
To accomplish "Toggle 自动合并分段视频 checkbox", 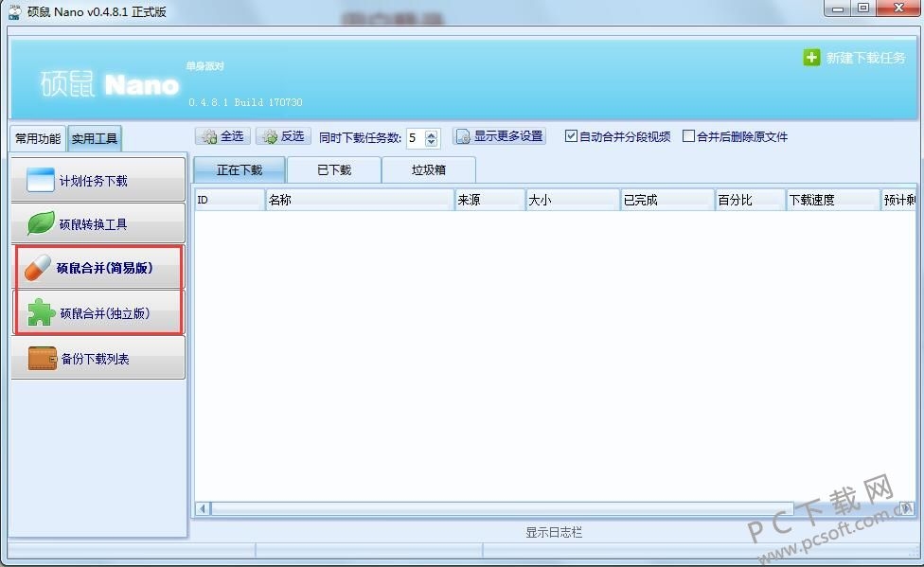I will [x=571, y=136].
